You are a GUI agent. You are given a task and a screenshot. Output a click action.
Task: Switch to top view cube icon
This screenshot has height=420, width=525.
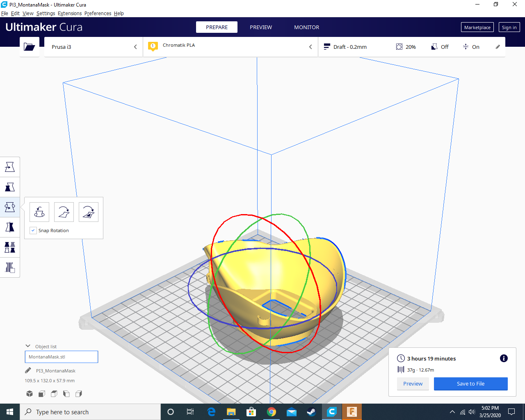54,394
